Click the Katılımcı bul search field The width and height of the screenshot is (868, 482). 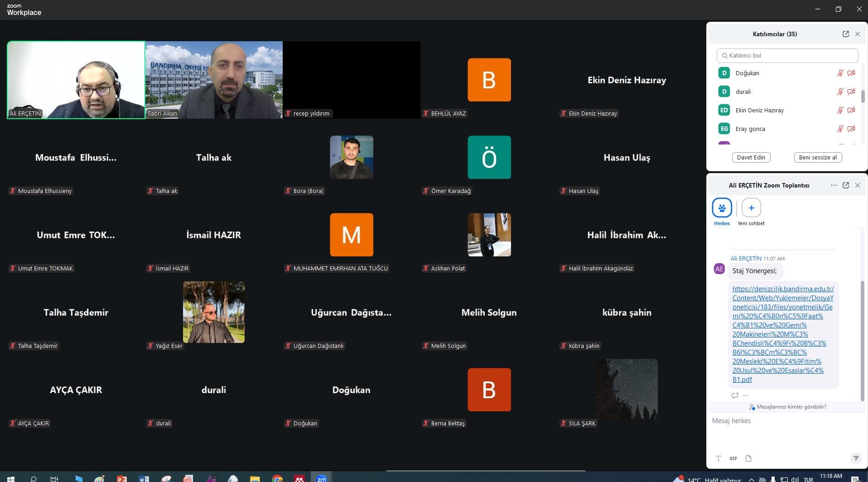point(787,55)
